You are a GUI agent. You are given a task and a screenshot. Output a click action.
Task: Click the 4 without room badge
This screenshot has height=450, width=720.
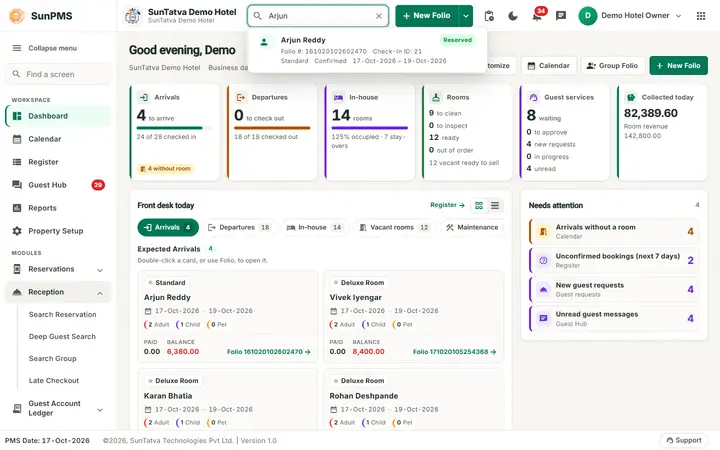[x=165, y=169]
